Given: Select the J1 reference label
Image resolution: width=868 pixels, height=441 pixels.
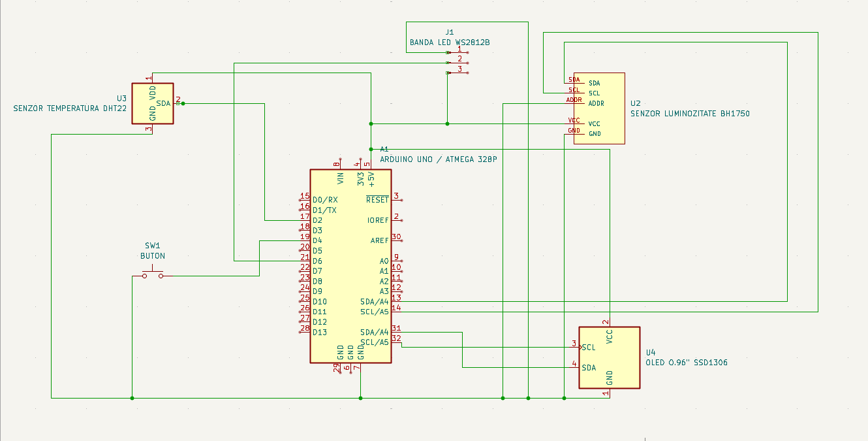Looking at the screenshot, I should 449,32.
